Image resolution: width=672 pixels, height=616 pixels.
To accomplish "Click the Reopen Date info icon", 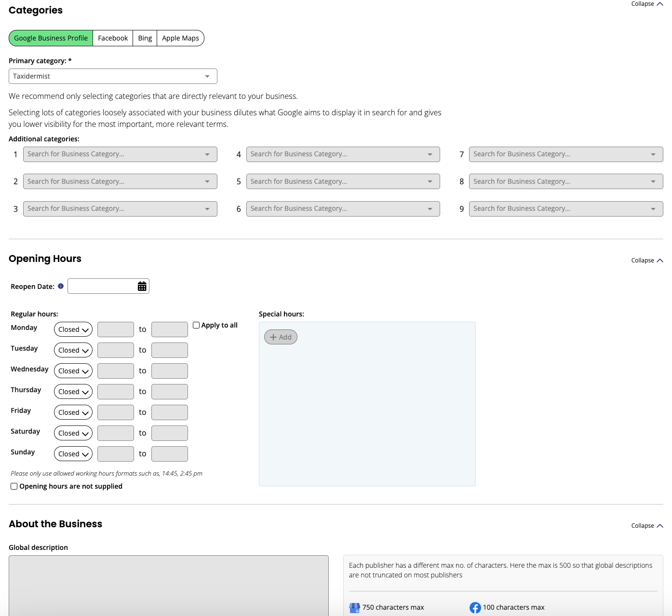I will [x=61, y=286].
